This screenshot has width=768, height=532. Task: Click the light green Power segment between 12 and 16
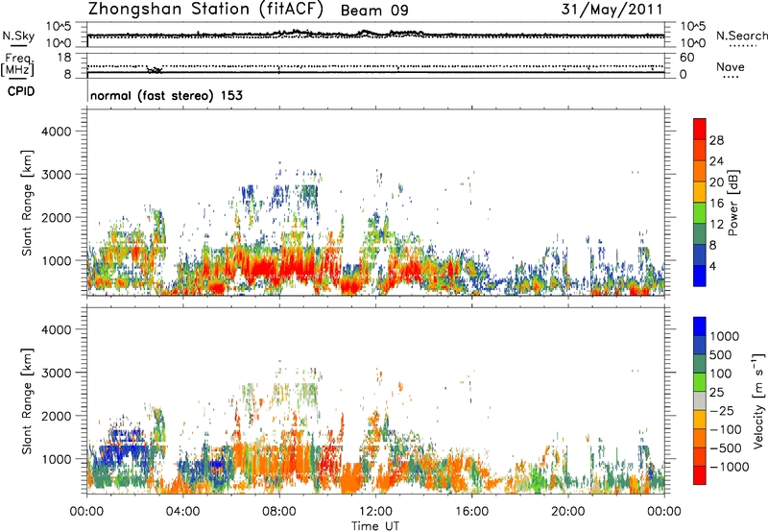700,212
